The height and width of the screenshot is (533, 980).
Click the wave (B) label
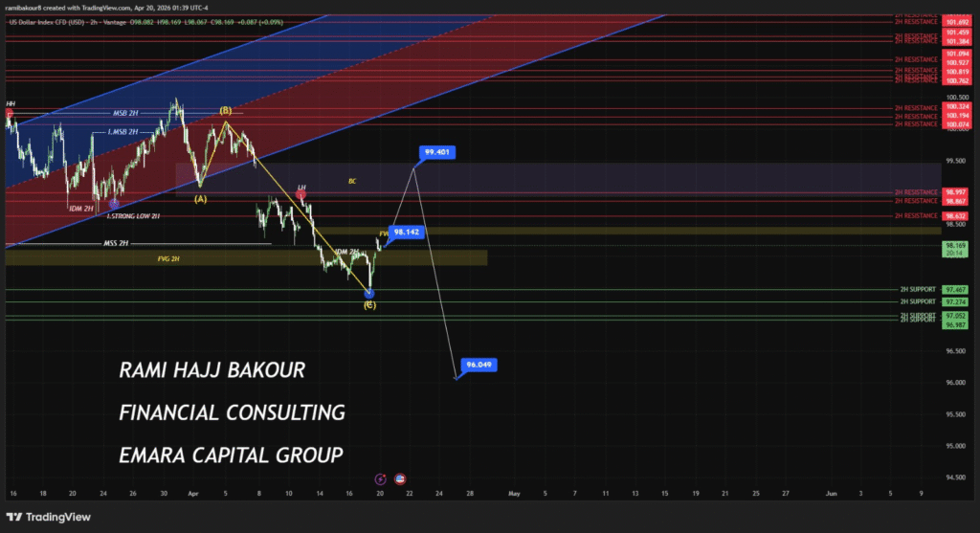point(225,111)
